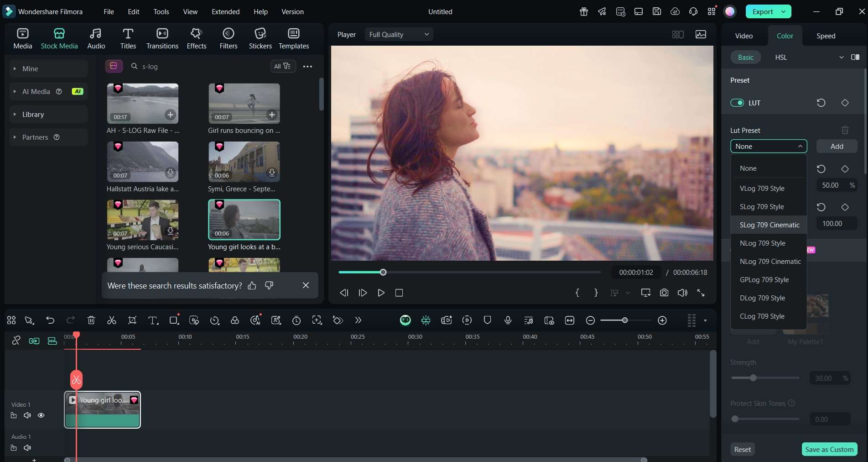This screenshot has height=462, width=868.
Task: Give thumbs up for search results
Action: (252, 285)
